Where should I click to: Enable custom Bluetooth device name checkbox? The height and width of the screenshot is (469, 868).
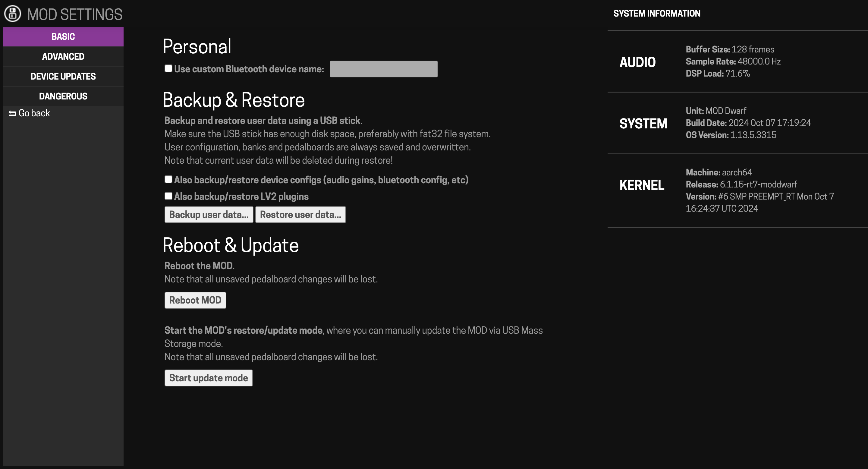[x=168, y=69]
